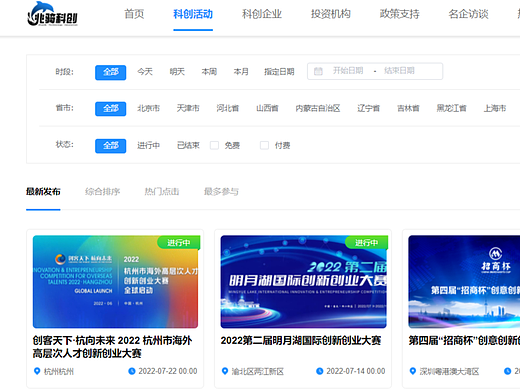
Task: Open the 明月湖国际创新创业大赛 banner image
Action: [x=304, y=282]
